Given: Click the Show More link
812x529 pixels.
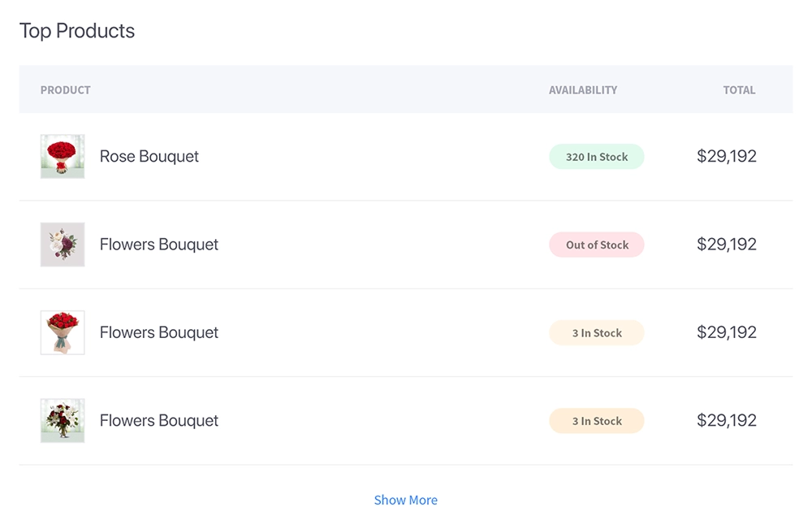Looking at the screenshot, I should pos(406,500).
